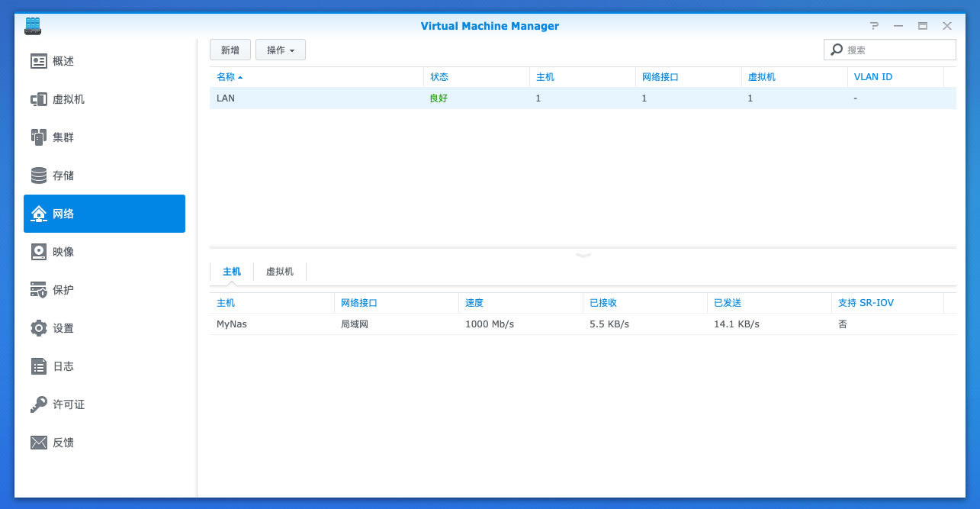Click the 新增 add button
The height and width of the screenshot is (509, 980).
230,50
